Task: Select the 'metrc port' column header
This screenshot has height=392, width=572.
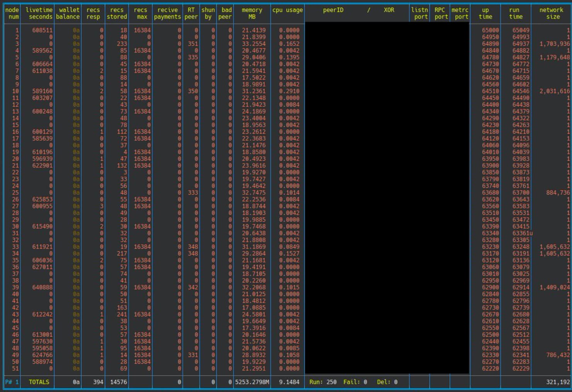Action: tap(460, 13)
